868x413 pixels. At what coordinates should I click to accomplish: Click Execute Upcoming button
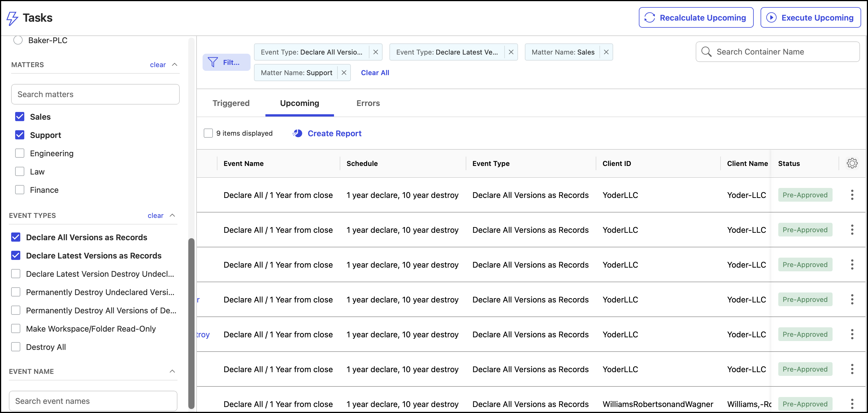pos(810,17)
